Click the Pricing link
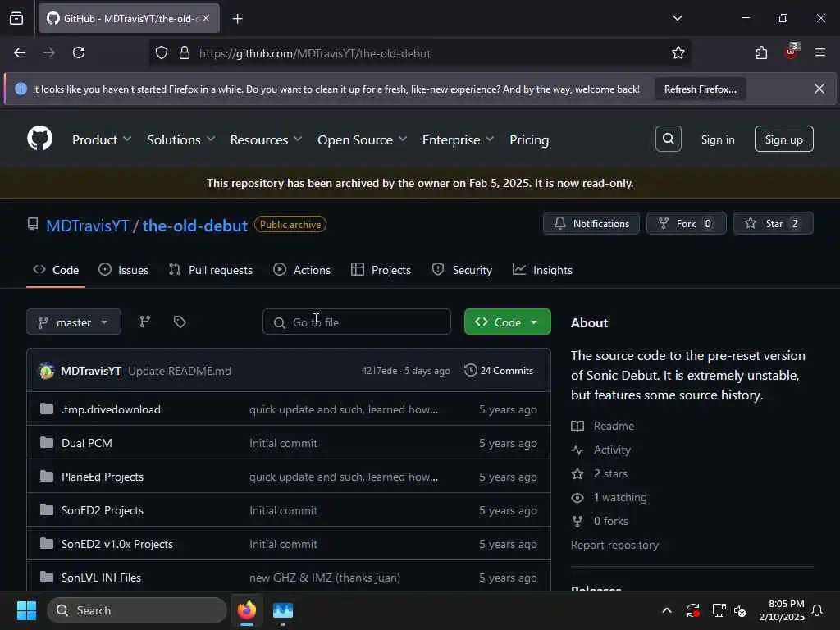This screenshot has height=630, width=840. pos(529,139)
